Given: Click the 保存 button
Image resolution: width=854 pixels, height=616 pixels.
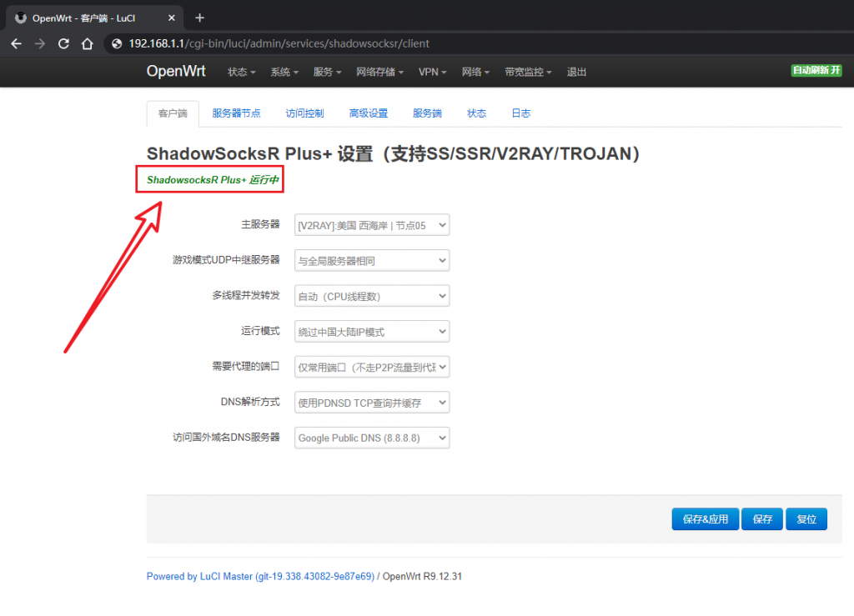Looking at the screenshot, I should [762, 519].
